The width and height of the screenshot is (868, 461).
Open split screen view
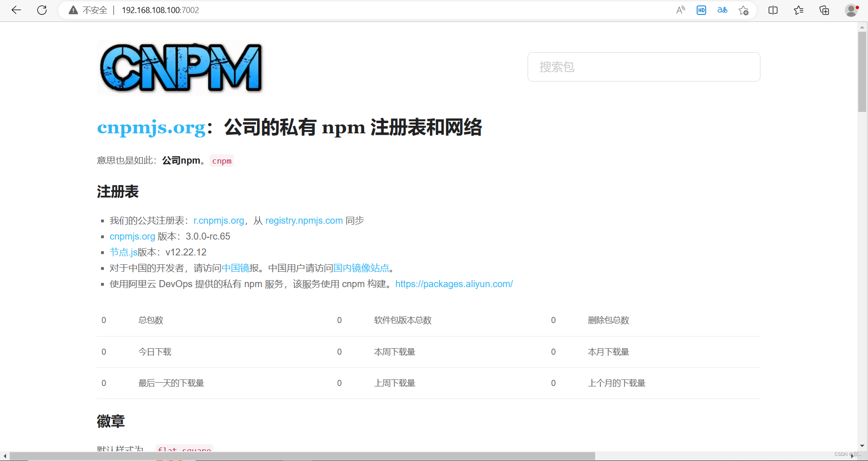(x=773, y=10)
